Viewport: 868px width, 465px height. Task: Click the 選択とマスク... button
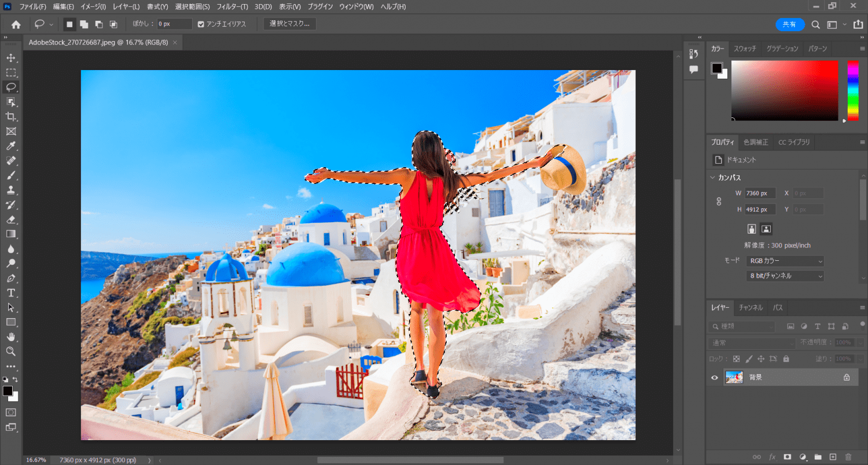point(289,24)
